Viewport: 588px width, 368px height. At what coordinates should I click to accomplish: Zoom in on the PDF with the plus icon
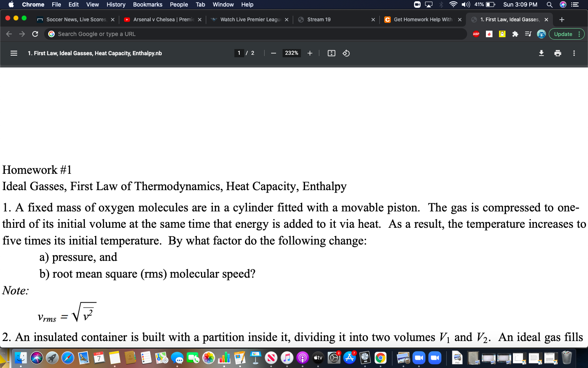tap(310, 53)
